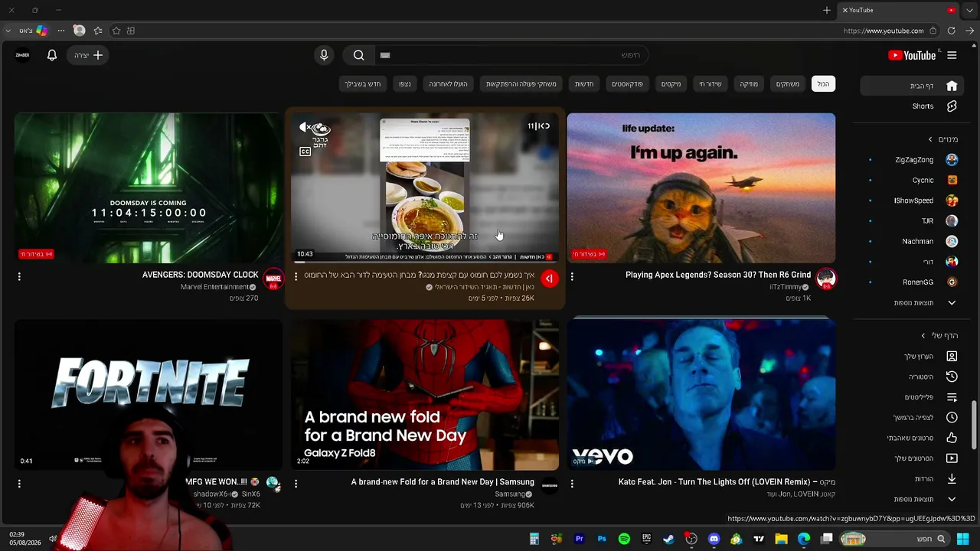Start voice search with microphone
The width and height of the screenshot is (980, 551).
tap(324, 55)
